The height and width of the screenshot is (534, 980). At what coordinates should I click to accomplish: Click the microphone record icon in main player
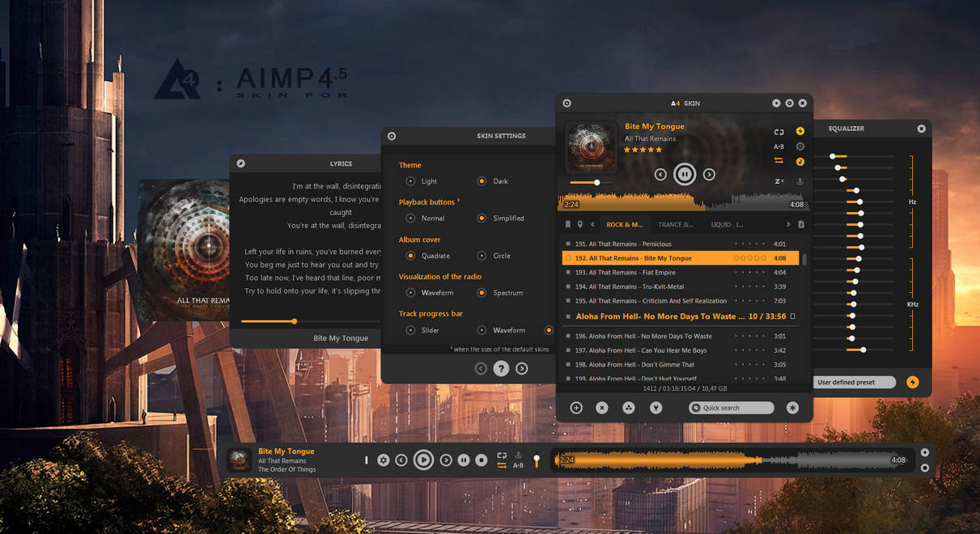(800, 181)
